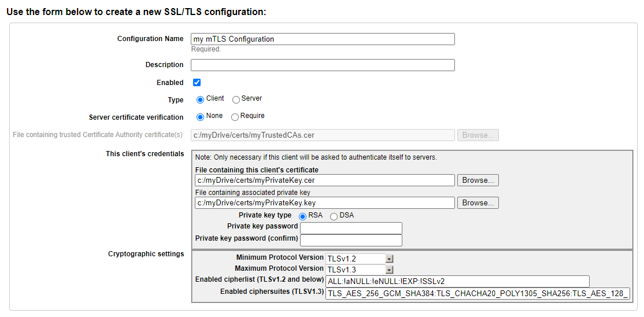The image size is (644, 317).
Task: Browse for the associated private key file
Action: pyautogui.click(x=478, y=202)
